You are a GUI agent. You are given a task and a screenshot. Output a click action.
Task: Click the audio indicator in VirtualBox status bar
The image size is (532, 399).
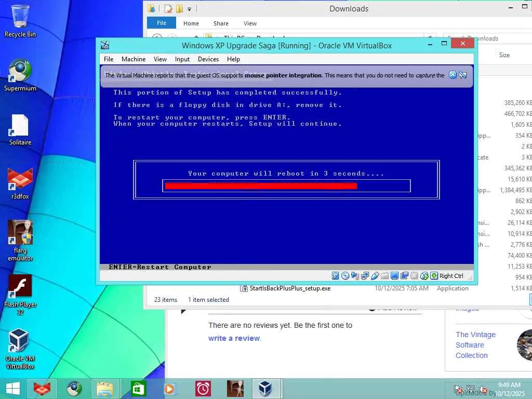click(x=355, y=276)
